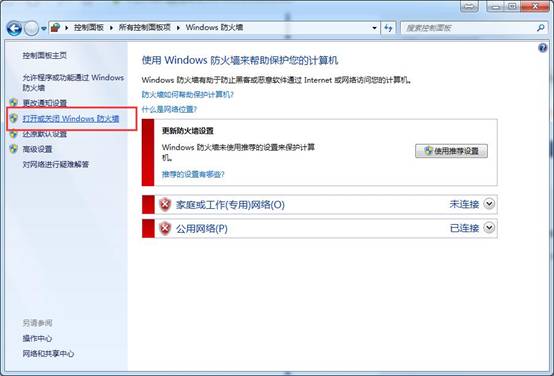Click red shield icon for 家庭或工作(专用)网络
The height and width of the screenshot is (376, 554).
[x=165, y=205]
